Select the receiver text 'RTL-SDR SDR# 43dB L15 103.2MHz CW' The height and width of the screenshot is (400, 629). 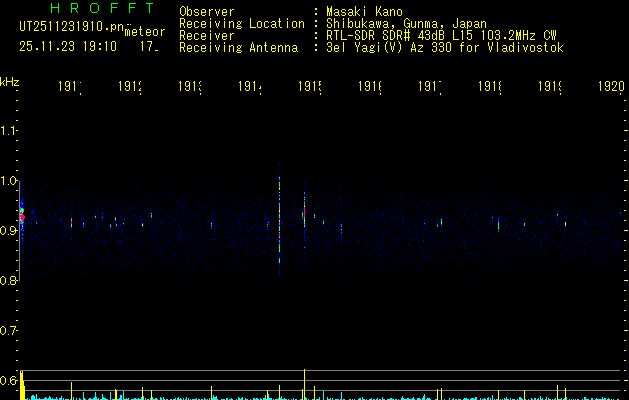[x=441, y=36]
